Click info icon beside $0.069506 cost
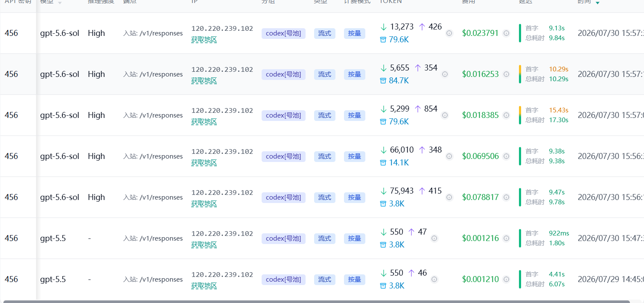This screenshot has height=303, width=644. coord(506,156)
